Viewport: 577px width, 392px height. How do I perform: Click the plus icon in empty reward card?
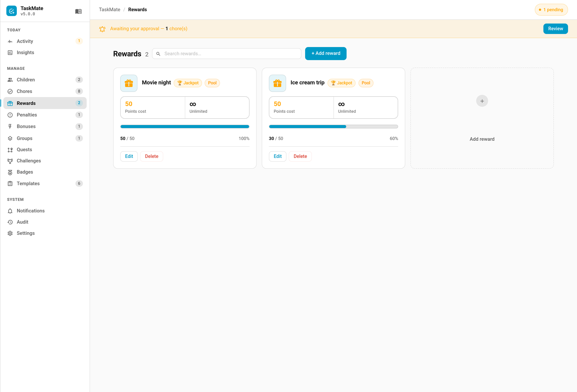click(x=482, y=101)
